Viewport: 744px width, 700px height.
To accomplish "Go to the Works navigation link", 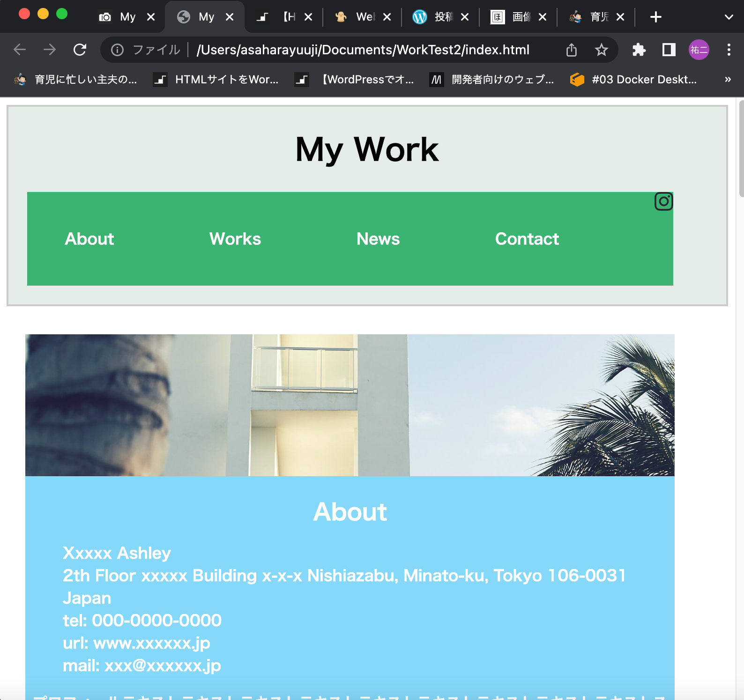I will tap(235, 239).
